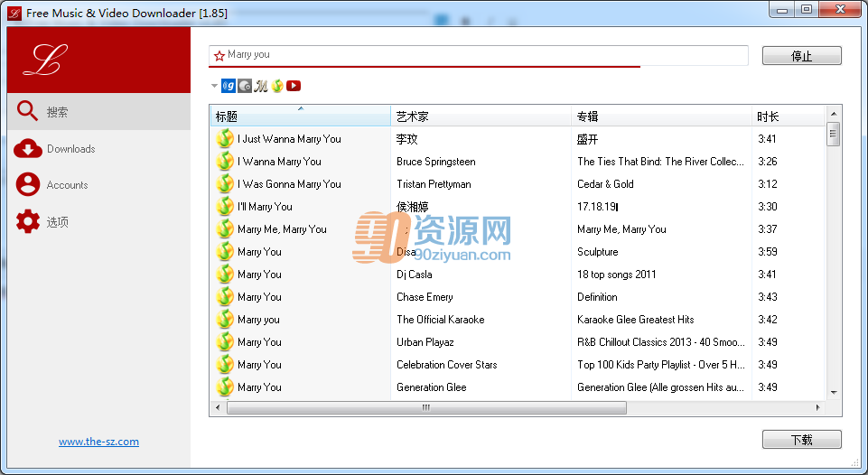
Task: Click the music icon of Celebration Cover Stars row
Action: [224, 364]
